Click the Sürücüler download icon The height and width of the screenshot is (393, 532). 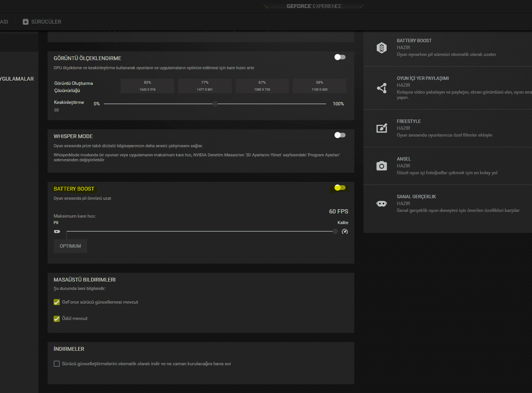(25, 22)
